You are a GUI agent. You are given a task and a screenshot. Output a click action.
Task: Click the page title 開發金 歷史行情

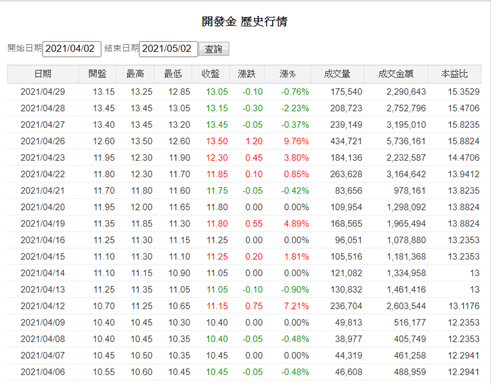click(x=244, y=22)
